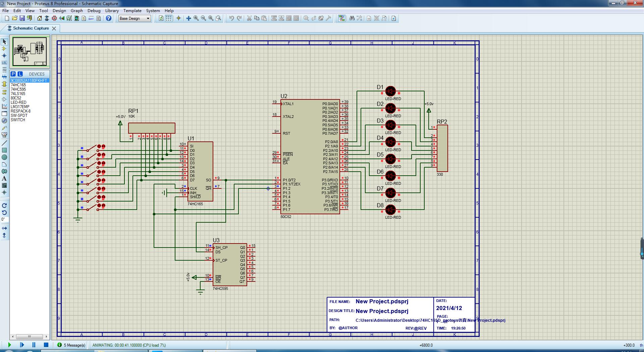644x352 pixels.
Task: Click the Redraw Display icon
Action: tap(161, 18)
